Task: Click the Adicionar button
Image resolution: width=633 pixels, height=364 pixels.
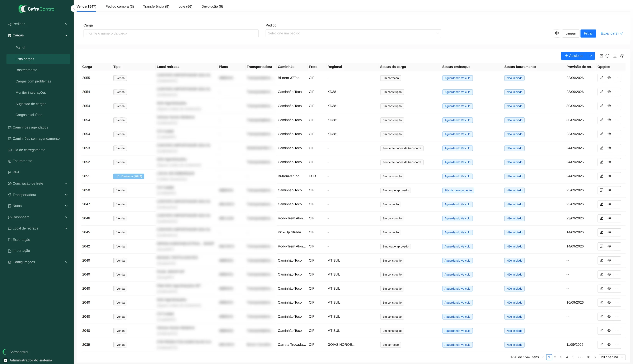Action: click(x=574, y=56)
